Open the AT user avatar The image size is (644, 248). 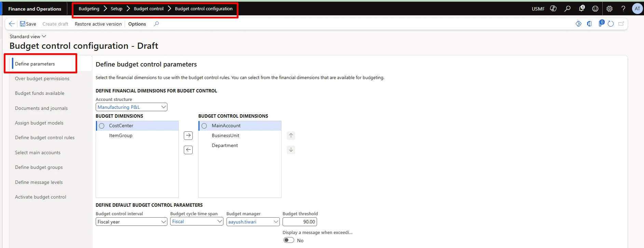pyautogui.click(x=637, y=9)
